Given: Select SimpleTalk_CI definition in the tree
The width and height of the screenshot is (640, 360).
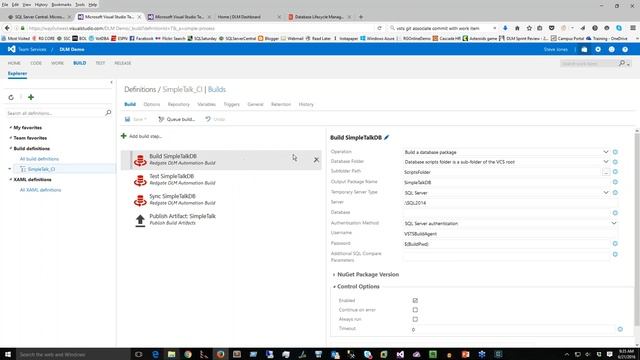Looking at the screenshot, I should 41,169.
